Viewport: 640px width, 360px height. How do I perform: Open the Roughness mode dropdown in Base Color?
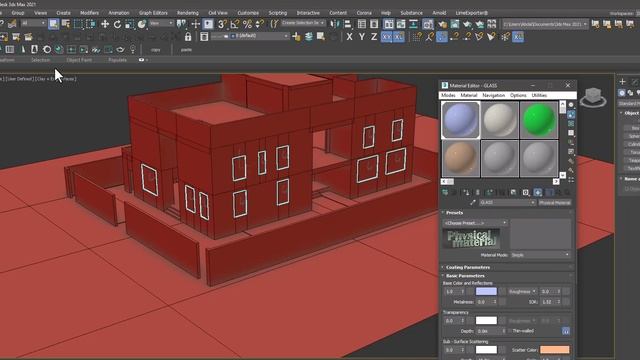522,291
